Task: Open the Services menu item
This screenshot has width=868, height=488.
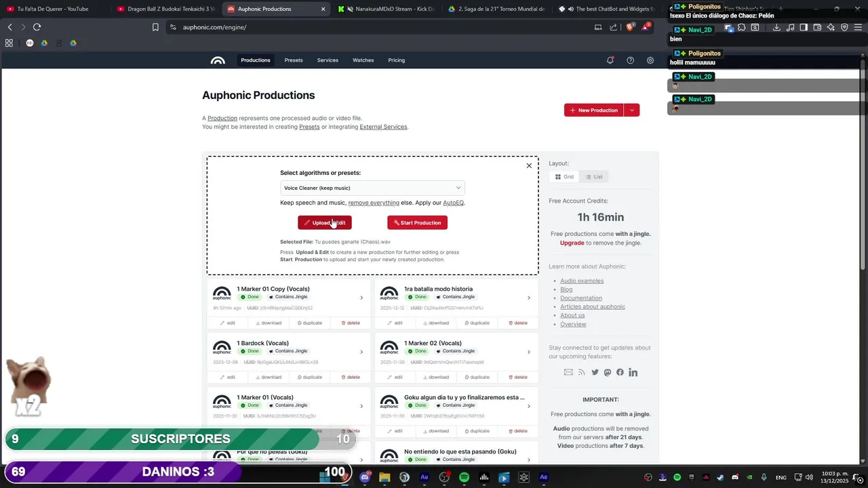Action: pos(328,60)
